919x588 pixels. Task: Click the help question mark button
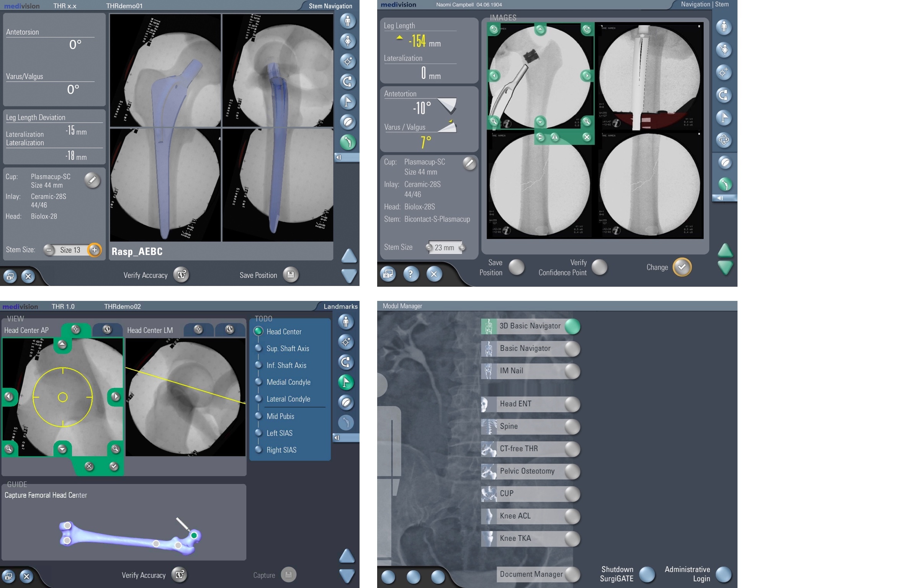410,274
